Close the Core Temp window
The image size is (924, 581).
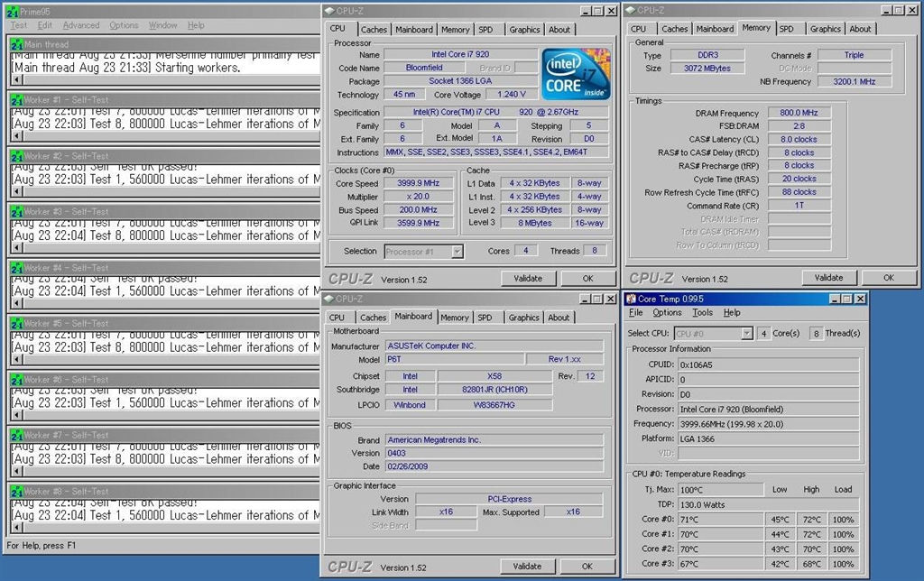tap(860, 299)
